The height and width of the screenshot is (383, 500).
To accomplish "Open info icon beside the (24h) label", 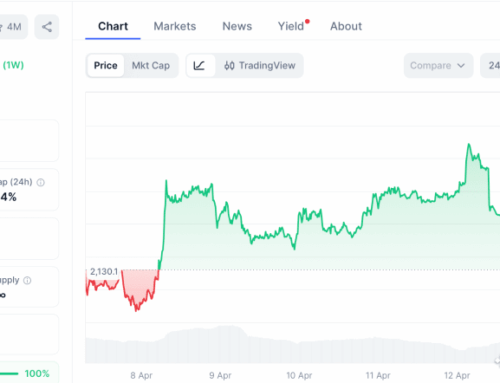I will pos(41,182).
